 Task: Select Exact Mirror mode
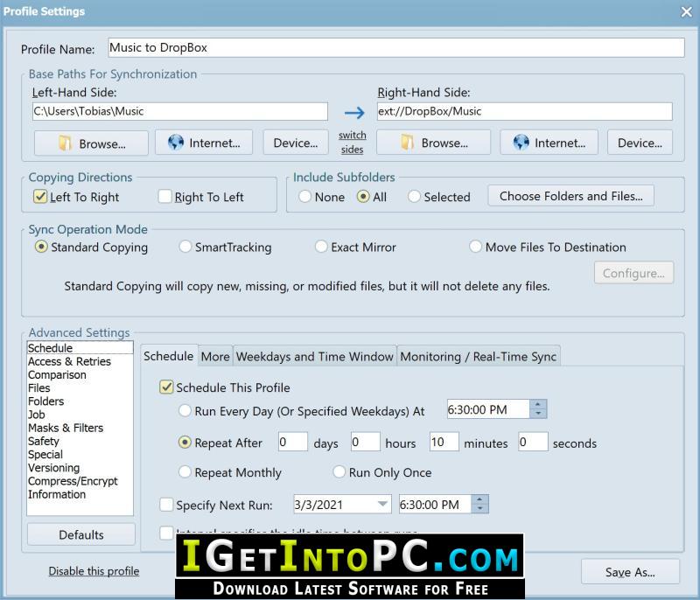(321, 247)
